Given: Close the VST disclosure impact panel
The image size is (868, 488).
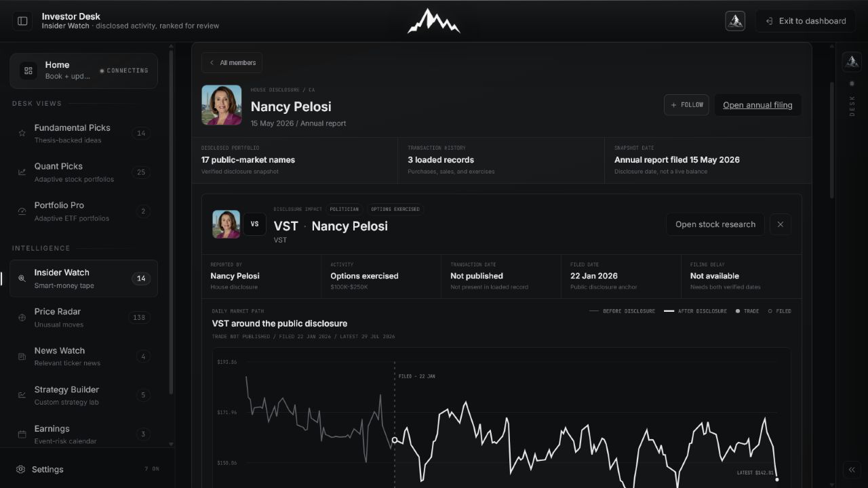Looking at the screenshot, I should pos(781,224).
